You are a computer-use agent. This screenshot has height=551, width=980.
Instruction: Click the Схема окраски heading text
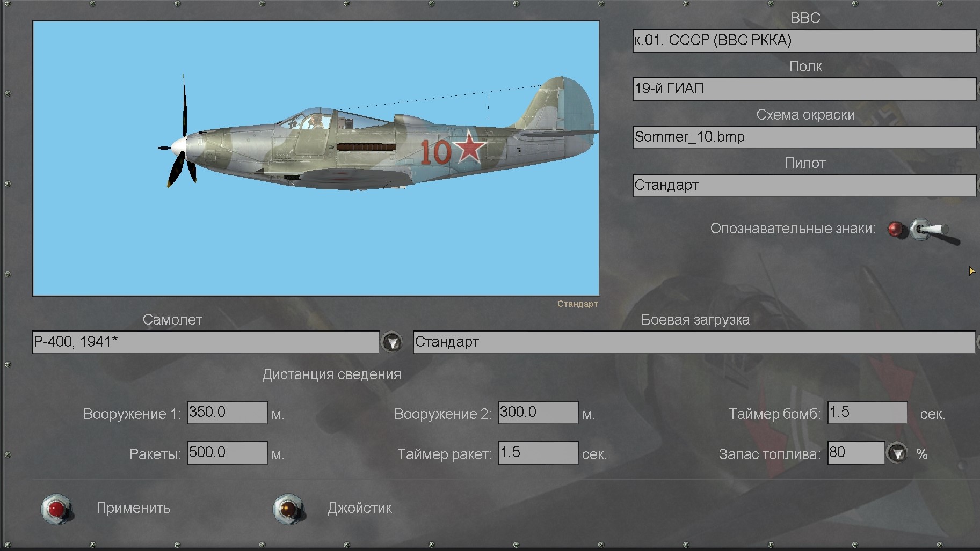click(805, 115)
